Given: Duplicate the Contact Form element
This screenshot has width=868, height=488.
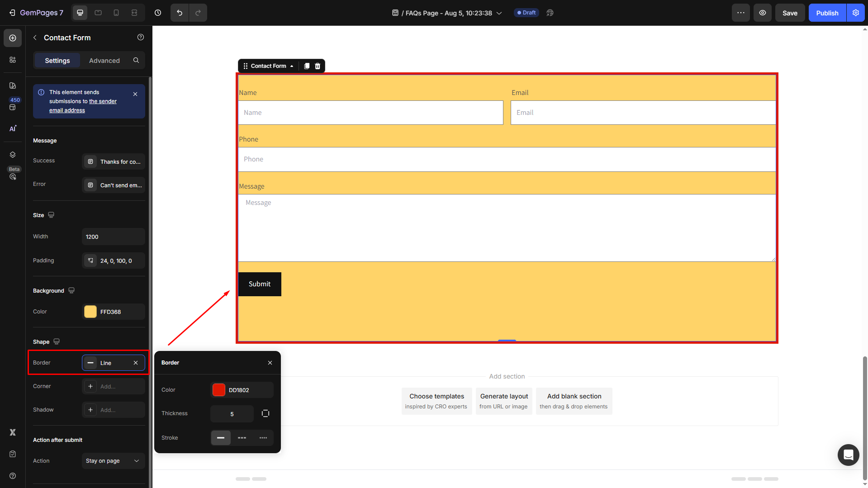Looking at the screenshot, I should click(x=307, y=66).
